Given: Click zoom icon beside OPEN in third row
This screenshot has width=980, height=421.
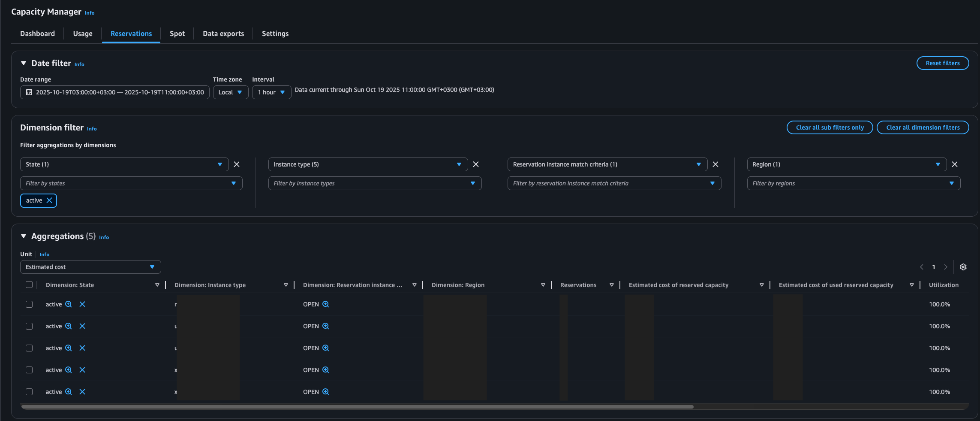Looking at the screenshot, I should (x=326, y=348).
